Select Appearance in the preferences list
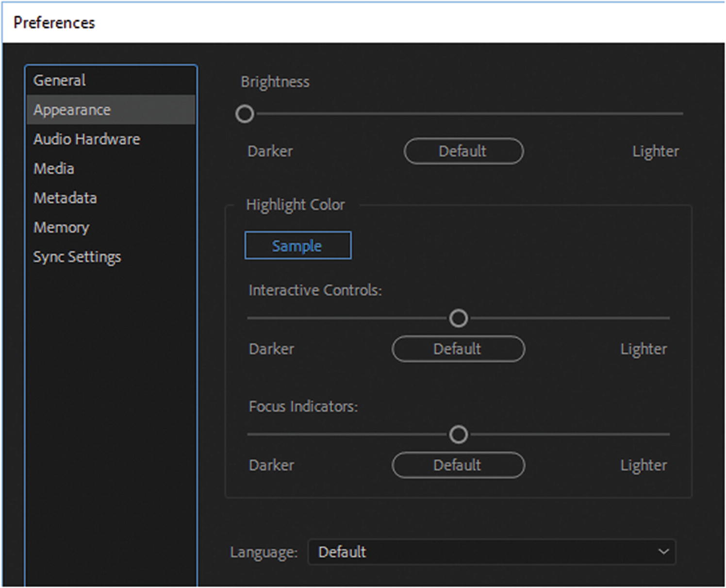This screenshot has height=588, width=726. (72, 110)
